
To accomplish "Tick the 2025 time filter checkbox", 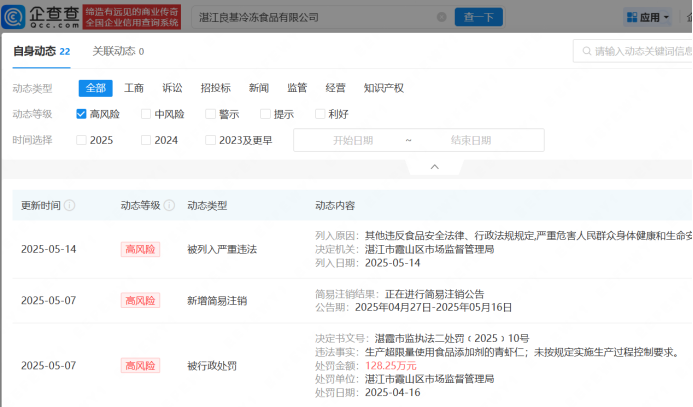I will [82, 140].
